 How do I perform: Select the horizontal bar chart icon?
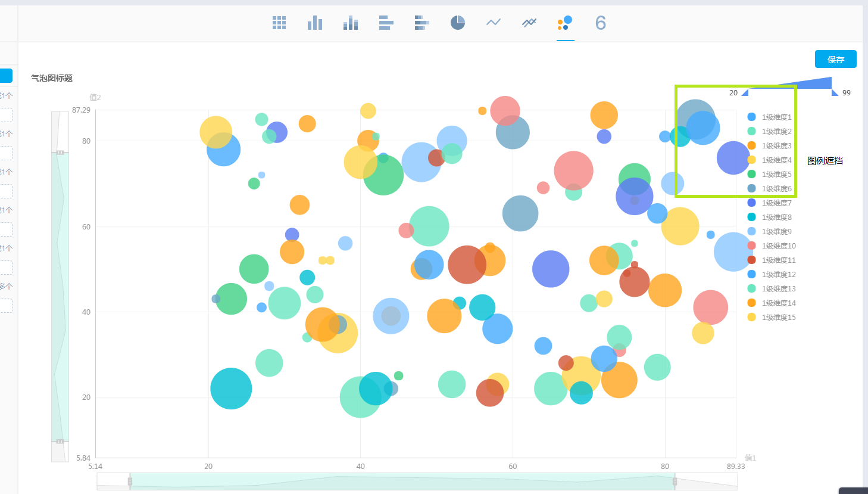point(386,23)
